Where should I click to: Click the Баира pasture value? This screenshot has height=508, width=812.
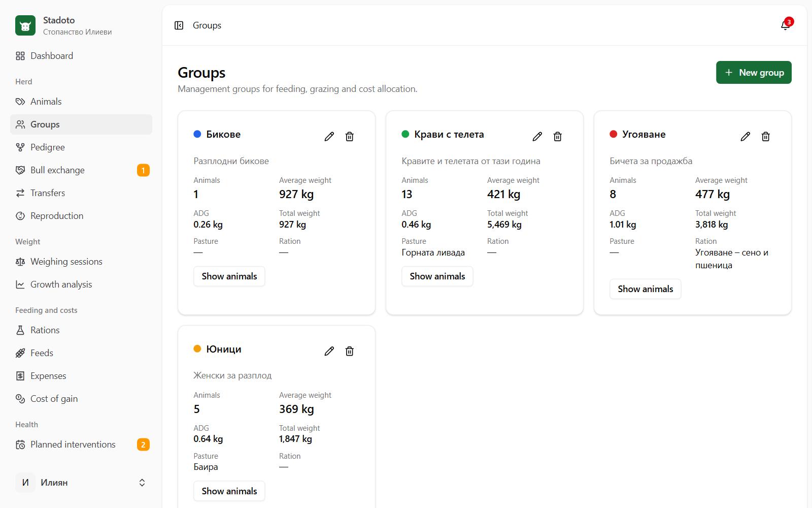[x=206, y=467]
